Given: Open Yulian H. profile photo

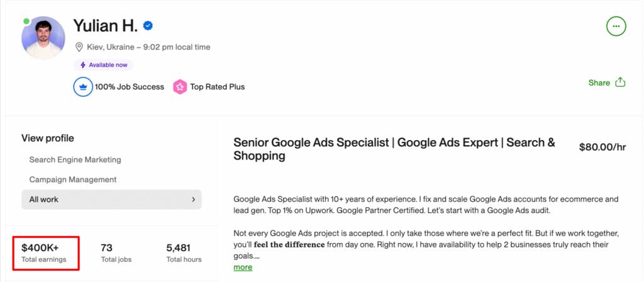Looking at the screenshot, I should coord(43,38).
